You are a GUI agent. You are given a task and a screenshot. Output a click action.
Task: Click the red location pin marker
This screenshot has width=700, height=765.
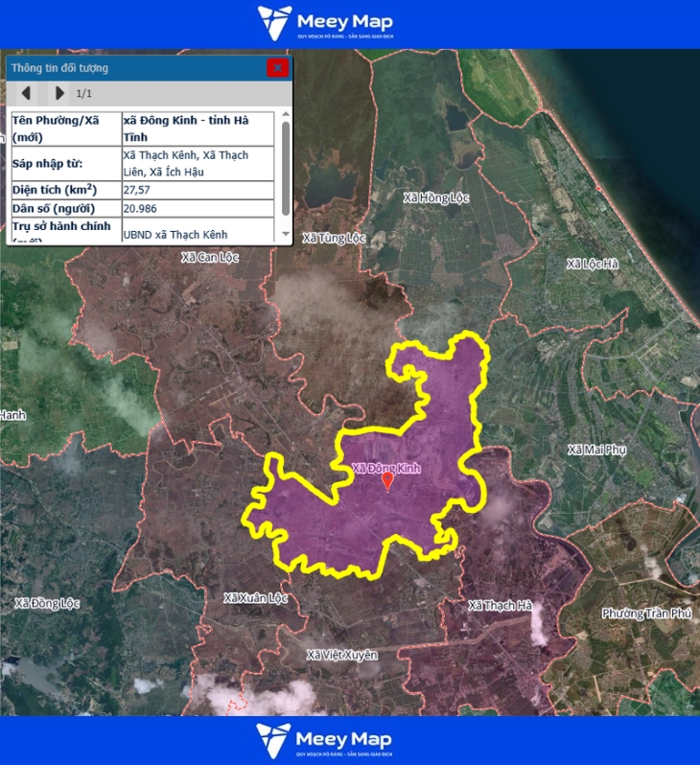(387, 481)
